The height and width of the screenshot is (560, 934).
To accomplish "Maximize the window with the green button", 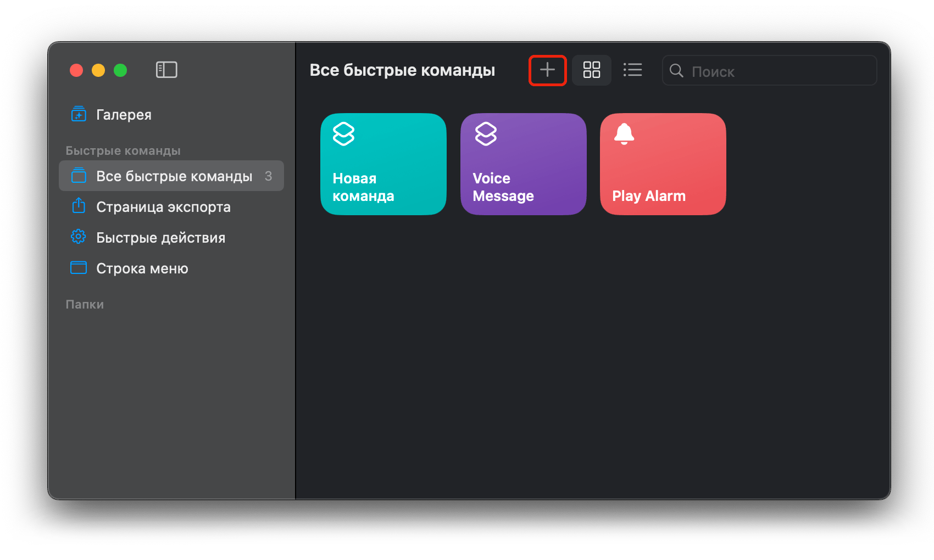I will pyautogui.click(x=120, y=70).
